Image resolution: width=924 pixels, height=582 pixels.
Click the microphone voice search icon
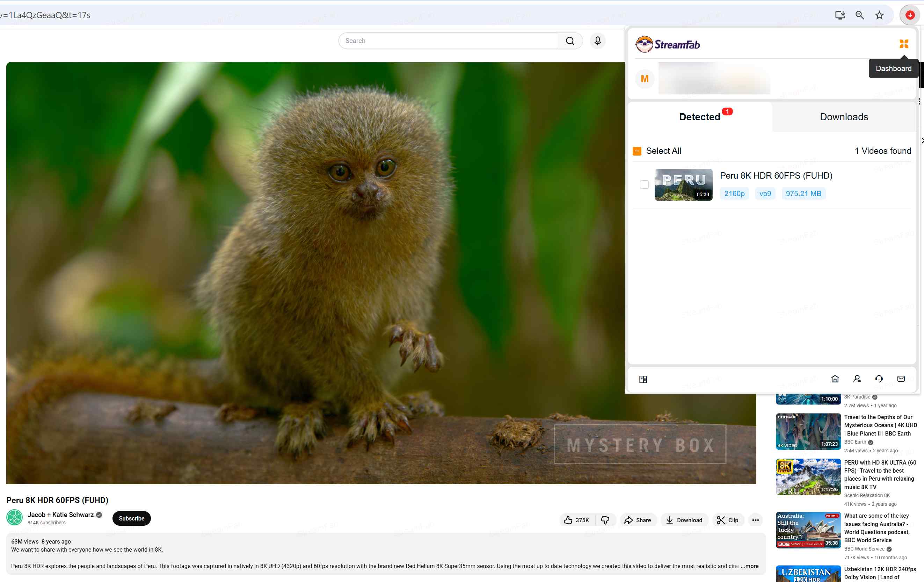[597, 41]
